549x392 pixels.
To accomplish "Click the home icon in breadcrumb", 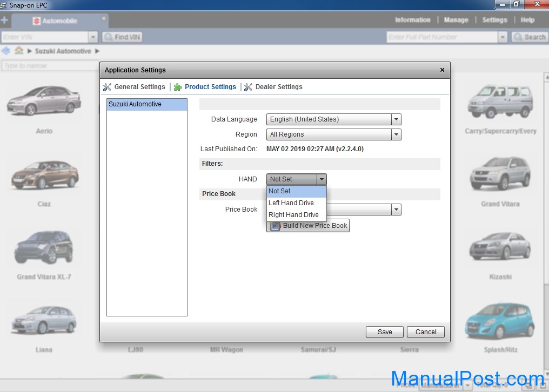I will point(19,51).
